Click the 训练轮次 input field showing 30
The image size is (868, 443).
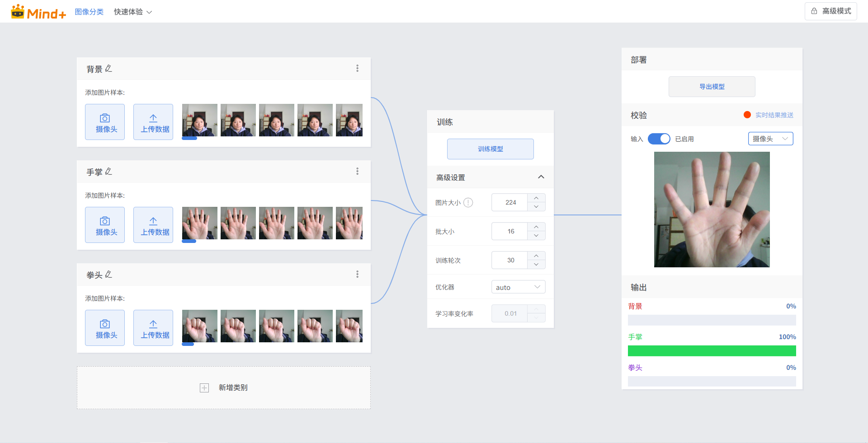(510, 260)
